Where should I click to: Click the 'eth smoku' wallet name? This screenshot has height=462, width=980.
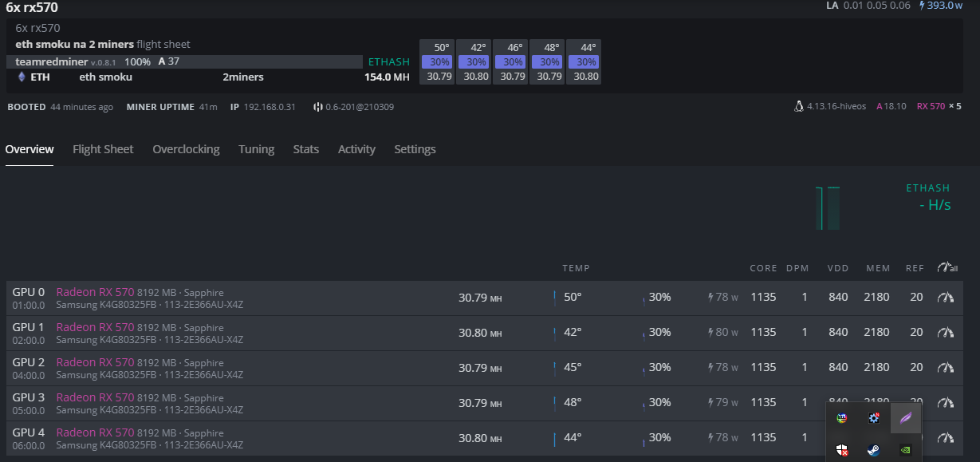click(x=105, y=77)
